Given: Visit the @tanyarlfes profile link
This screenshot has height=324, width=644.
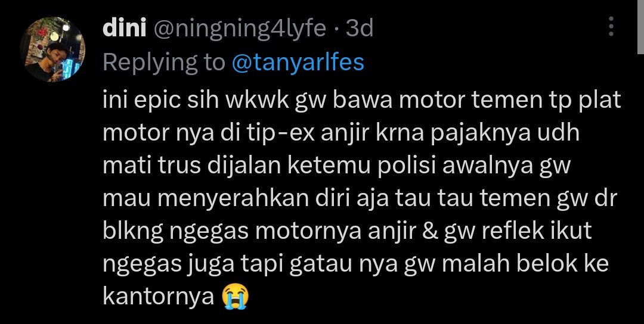Looking at the screenshot, I should tap(298, 63).
